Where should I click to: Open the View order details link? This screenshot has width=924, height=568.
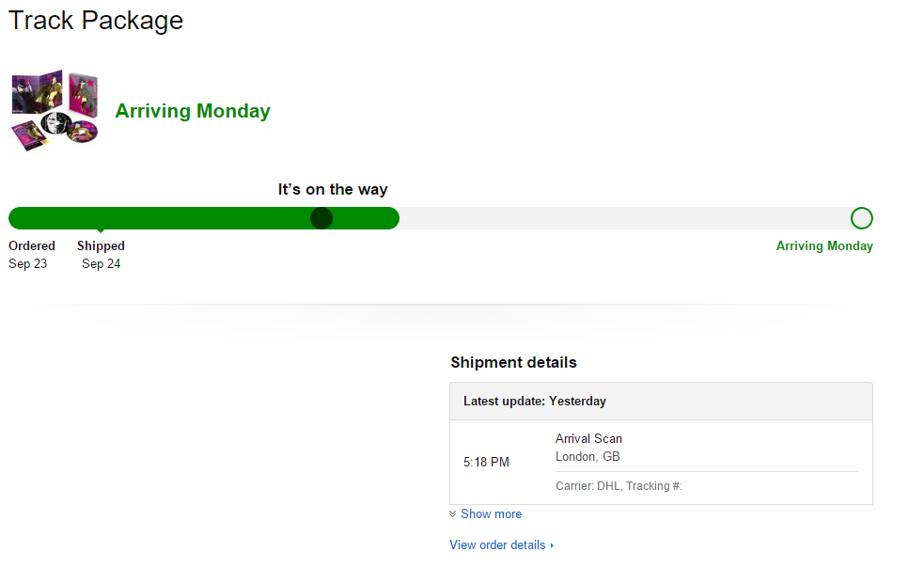[x=497, y=545]
